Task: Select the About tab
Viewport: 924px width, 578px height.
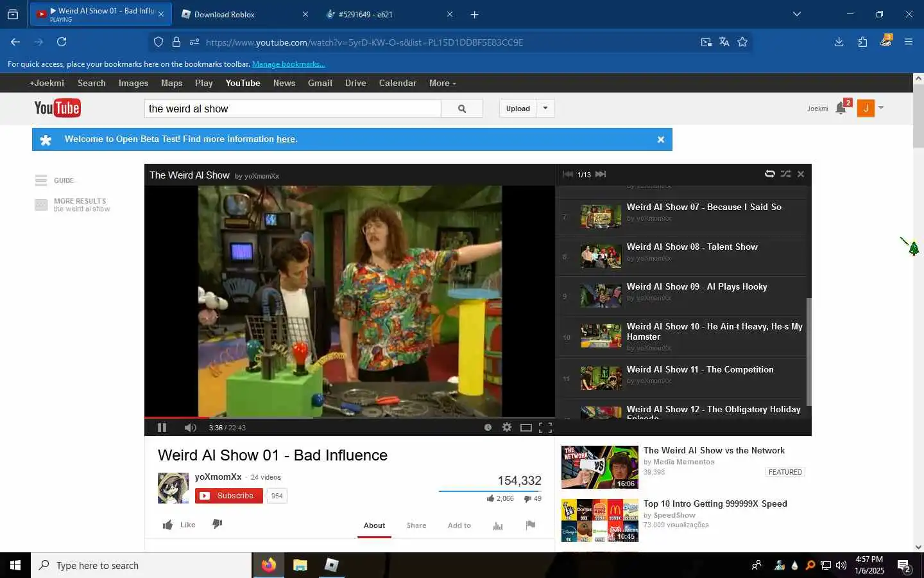Action: (x=374, y=525)
